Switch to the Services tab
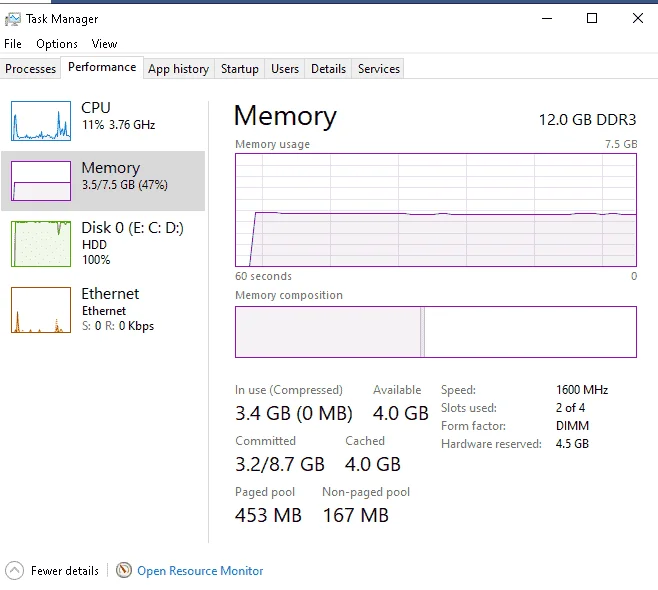 click(379, 69)
